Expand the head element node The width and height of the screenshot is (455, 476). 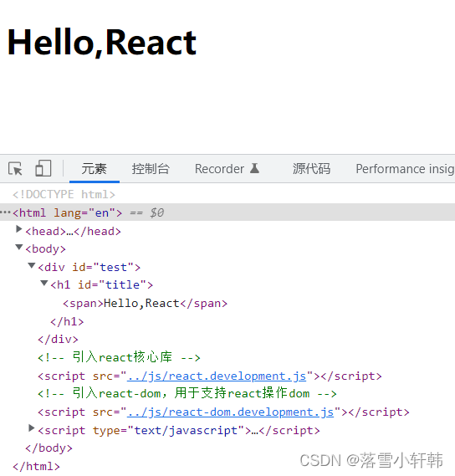click(x=19, y=229)
